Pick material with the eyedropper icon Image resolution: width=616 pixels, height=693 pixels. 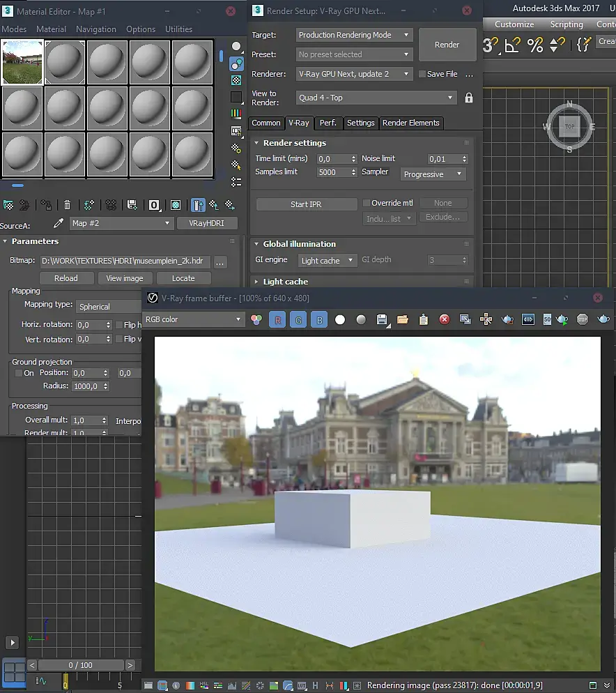coord(59,224)
